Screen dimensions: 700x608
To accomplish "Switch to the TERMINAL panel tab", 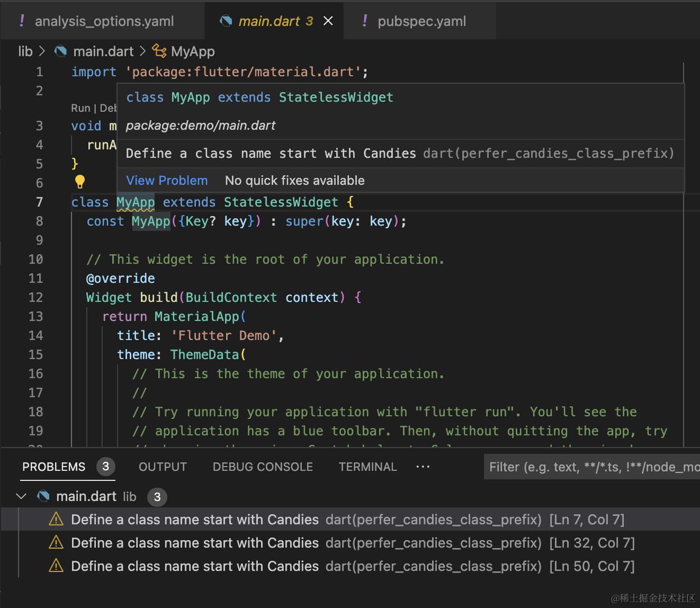I will (x=367, y=467).
